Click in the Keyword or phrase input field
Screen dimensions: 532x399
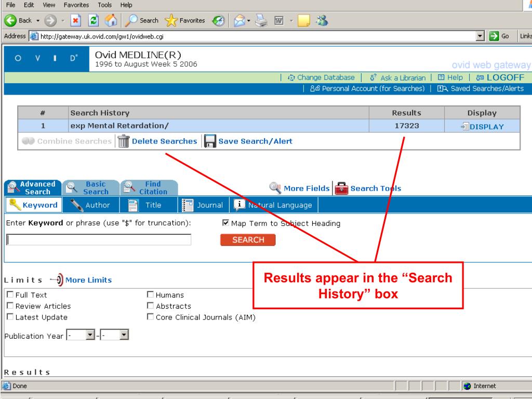click(x=99, y=240)
